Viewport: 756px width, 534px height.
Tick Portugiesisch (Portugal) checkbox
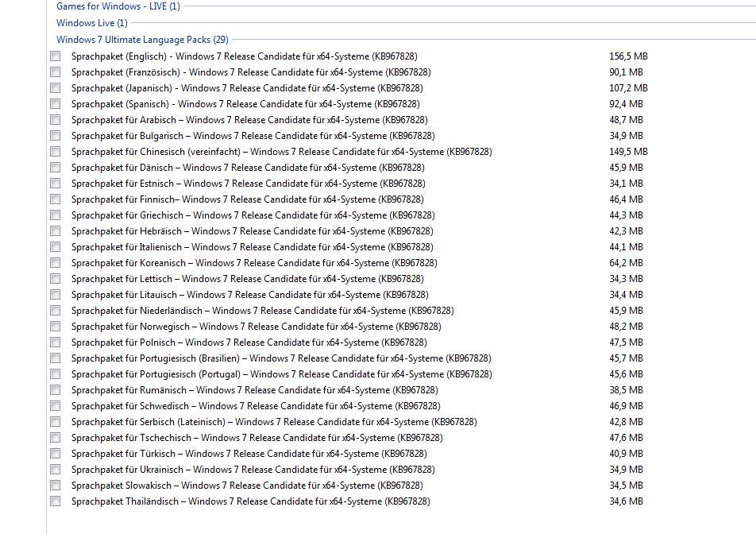pos(56,374)
